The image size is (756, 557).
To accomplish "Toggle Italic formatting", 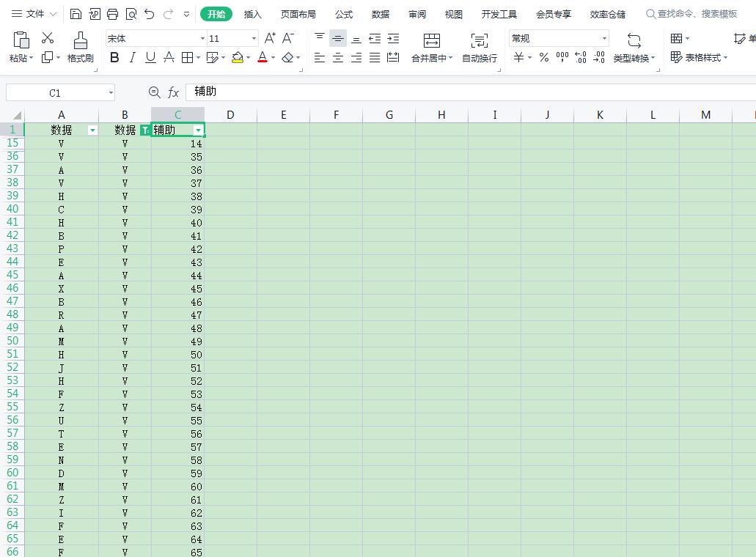I will click(x=133, y=58).
